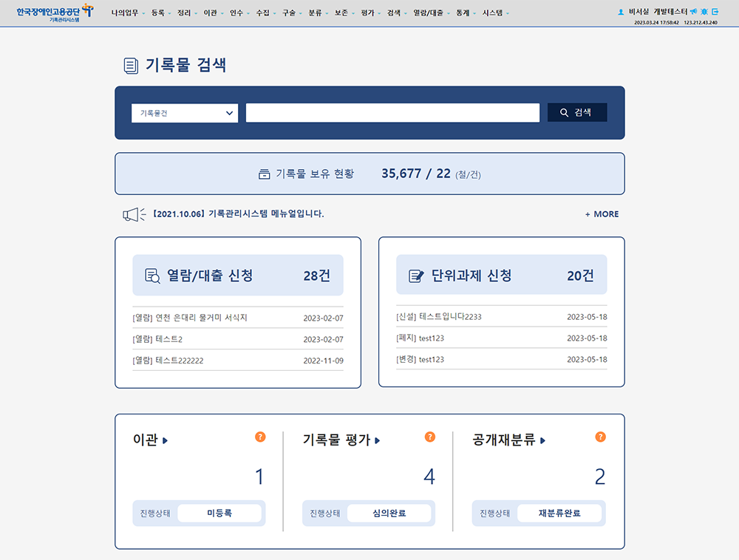Expand the 인수 menu
This screenshot has height=560, width=739.
click(x=239, y=13)
